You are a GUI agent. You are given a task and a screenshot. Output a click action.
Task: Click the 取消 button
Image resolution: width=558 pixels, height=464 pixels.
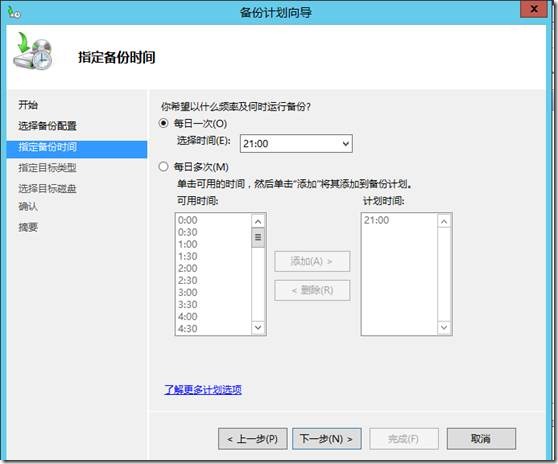point(481,439)
